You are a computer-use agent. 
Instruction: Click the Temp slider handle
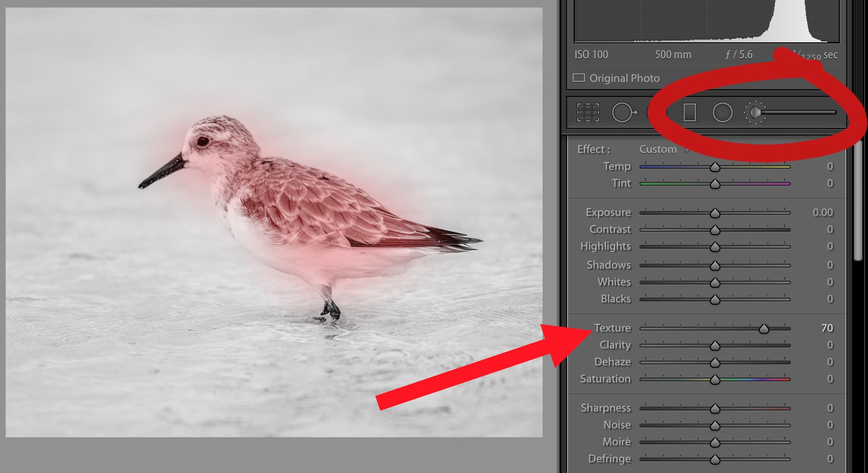[715, 167]
